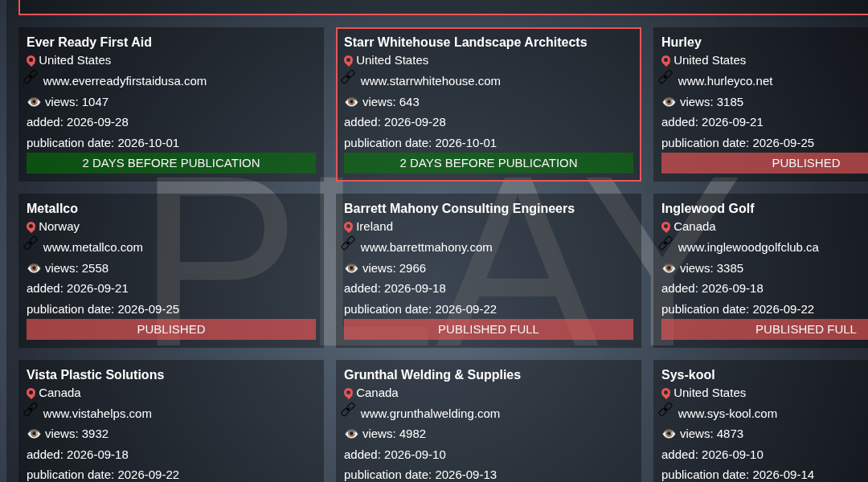Click the link icon beside www.grunthalwelding.com

[x=348, y=410]
